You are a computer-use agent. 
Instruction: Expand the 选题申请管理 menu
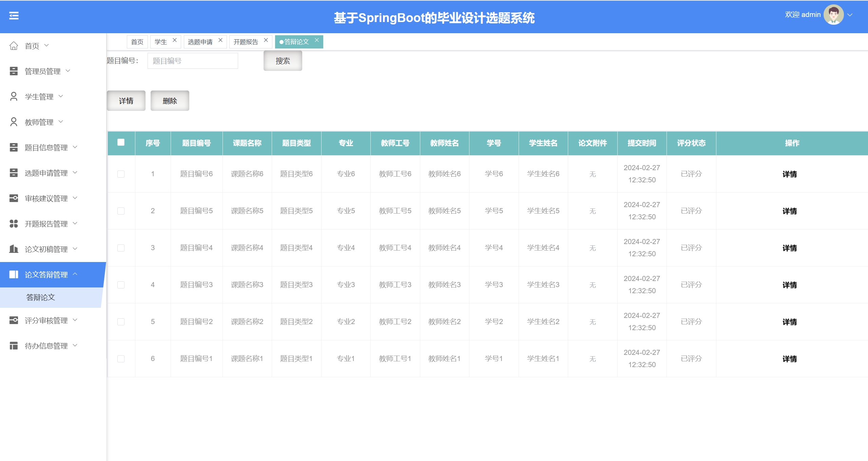point(75,173)
